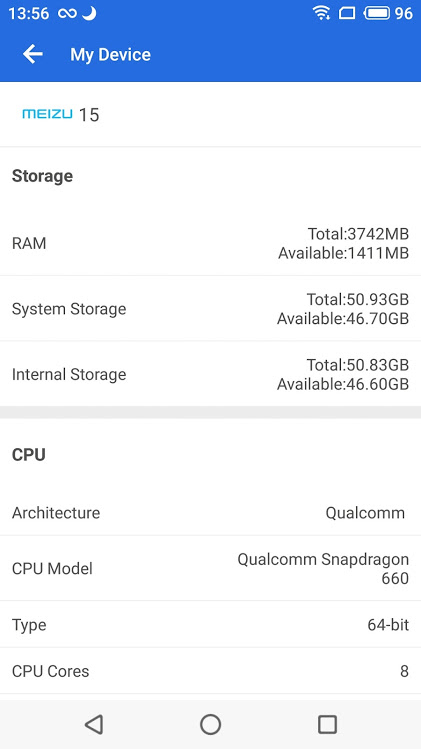
Task: Select the Internal Storage row
Action: coord(210,374)
